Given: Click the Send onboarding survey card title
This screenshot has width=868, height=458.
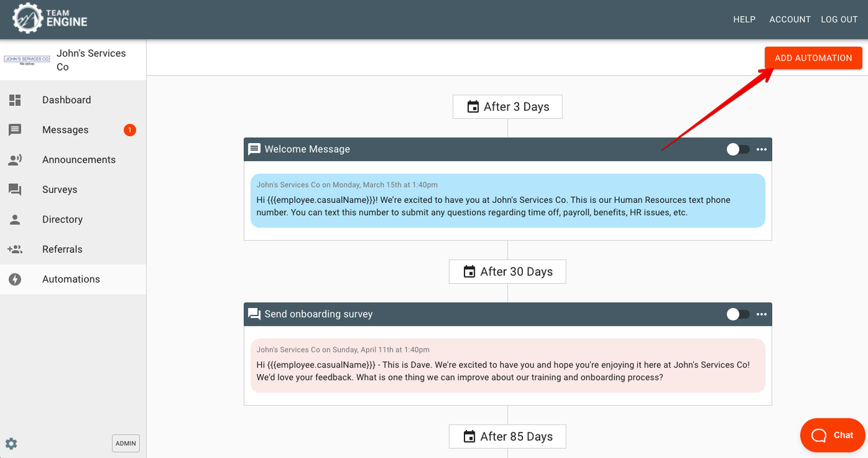Looking at the screenshot, I should pos(318,314).
